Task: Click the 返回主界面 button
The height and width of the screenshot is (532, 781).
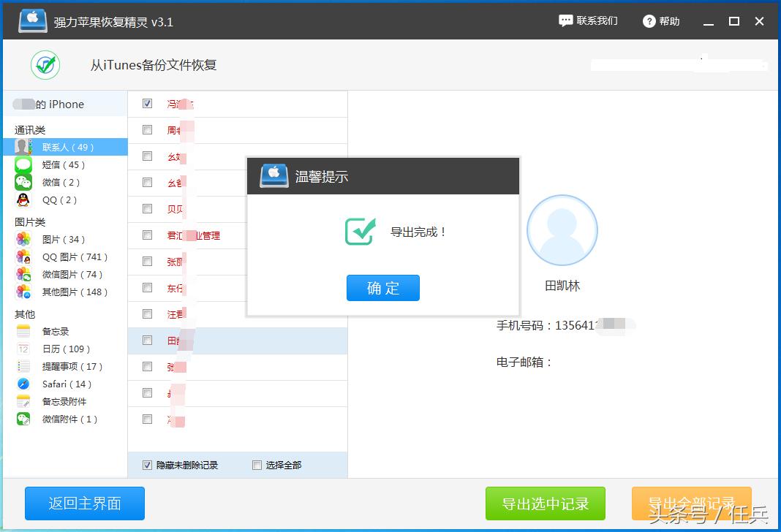Action: tap(84, 503)
